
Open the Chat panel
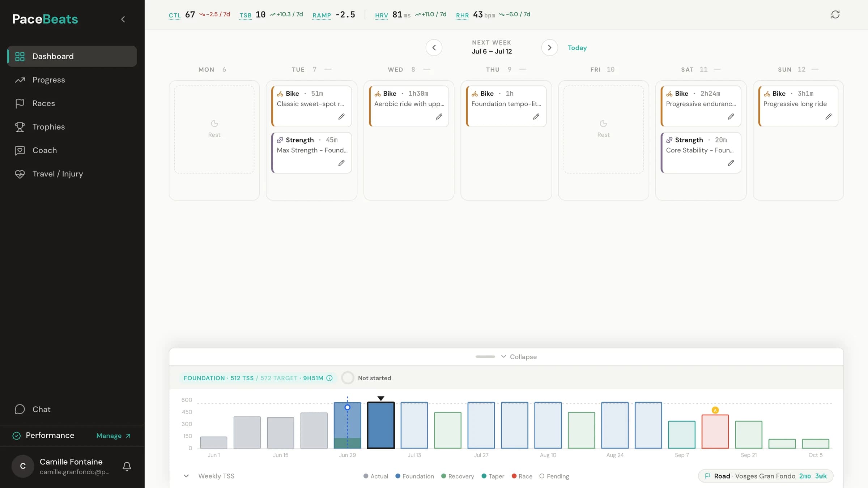click(72, 409)
